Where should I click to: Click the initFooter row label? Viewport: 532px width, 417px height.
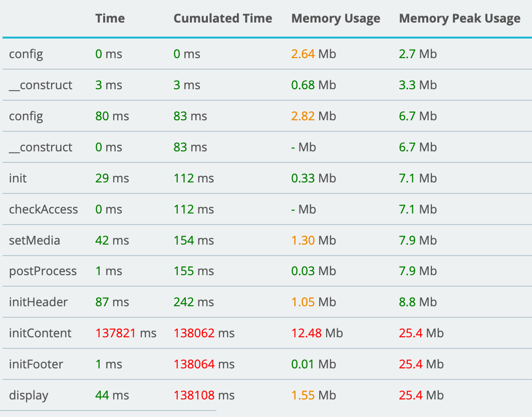(36, 364)
